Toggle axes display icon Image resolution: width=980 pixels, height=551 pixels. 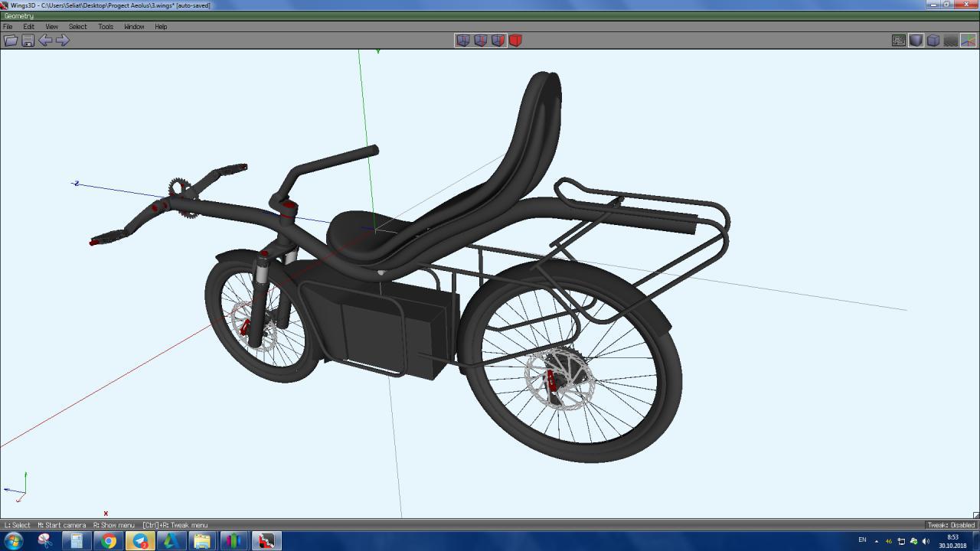point(968,41)
